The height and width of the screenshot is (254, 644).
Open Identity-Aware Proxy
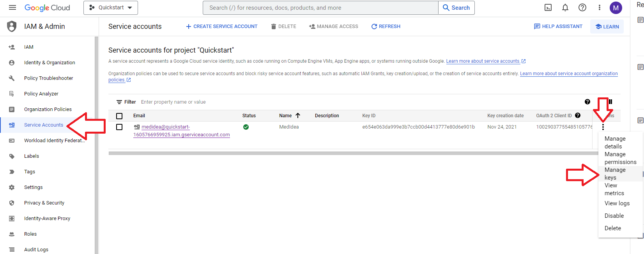[47, 219]
